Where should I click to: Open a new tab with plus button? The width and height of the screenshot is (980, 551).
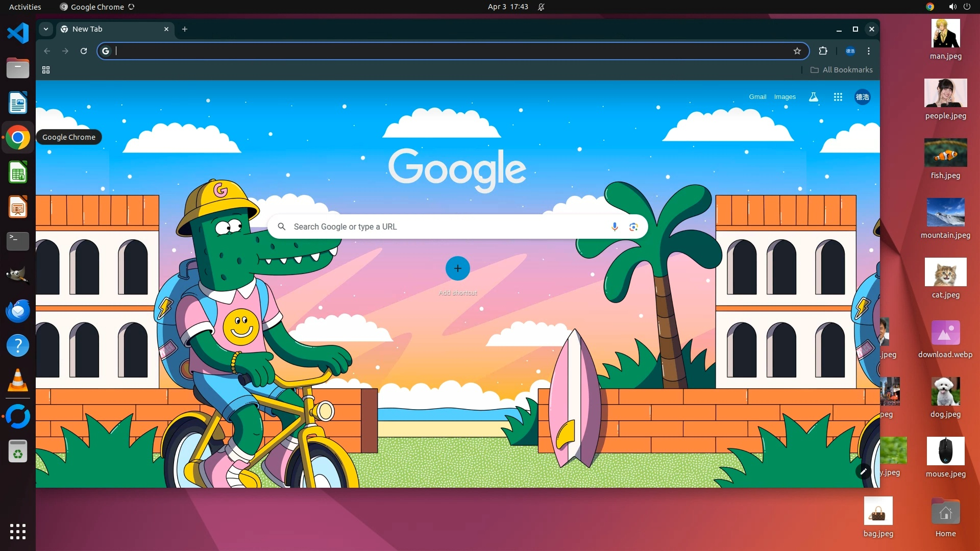[x=185, y=29]
